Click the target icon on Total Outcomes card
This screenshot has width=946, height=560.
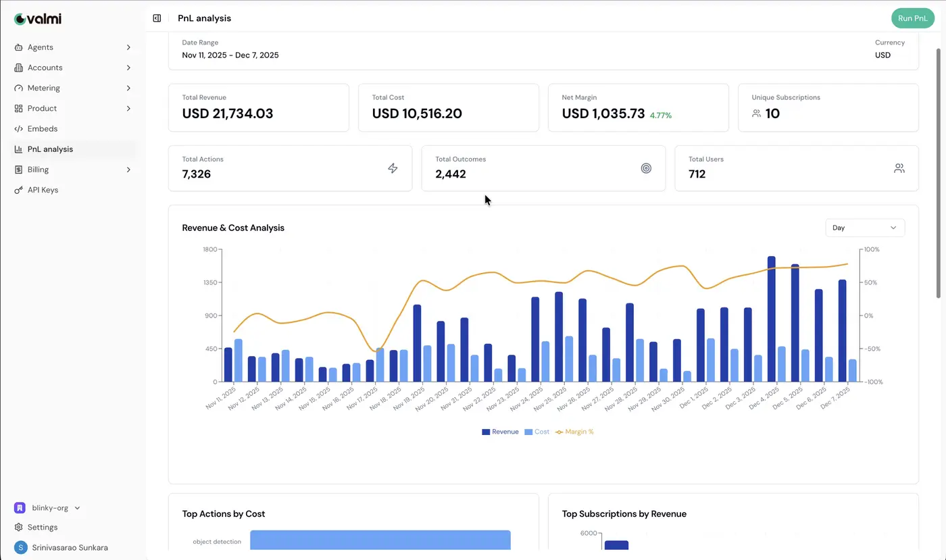coord(646,168)
